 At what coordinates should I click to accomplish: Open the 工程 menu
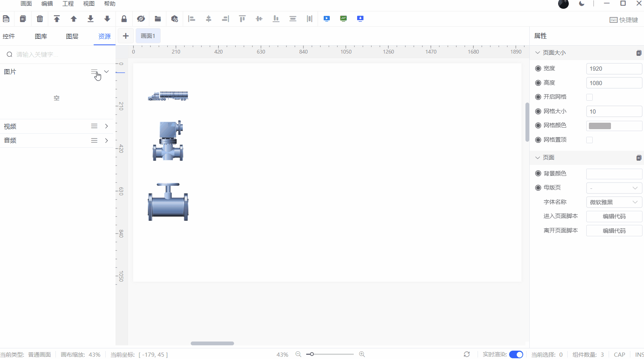pos(68,4)
